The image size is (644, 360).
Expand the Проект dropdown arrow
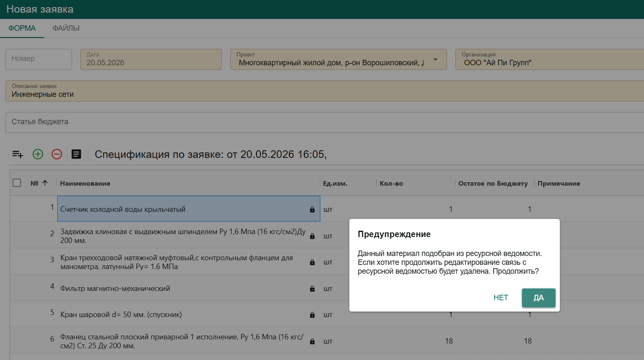pos(435,59)
